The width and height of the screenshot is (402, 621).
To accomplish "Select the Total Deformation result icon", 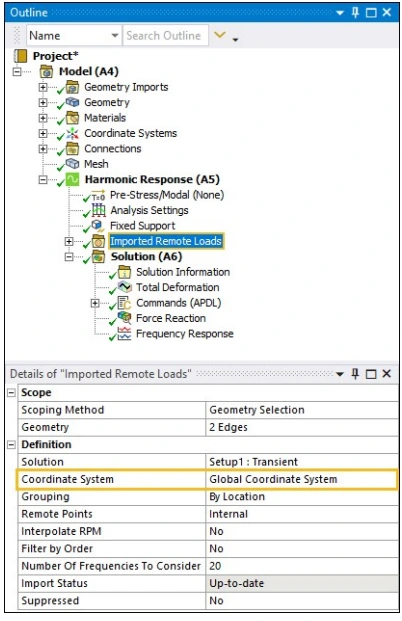I will [x=124, y=287].
